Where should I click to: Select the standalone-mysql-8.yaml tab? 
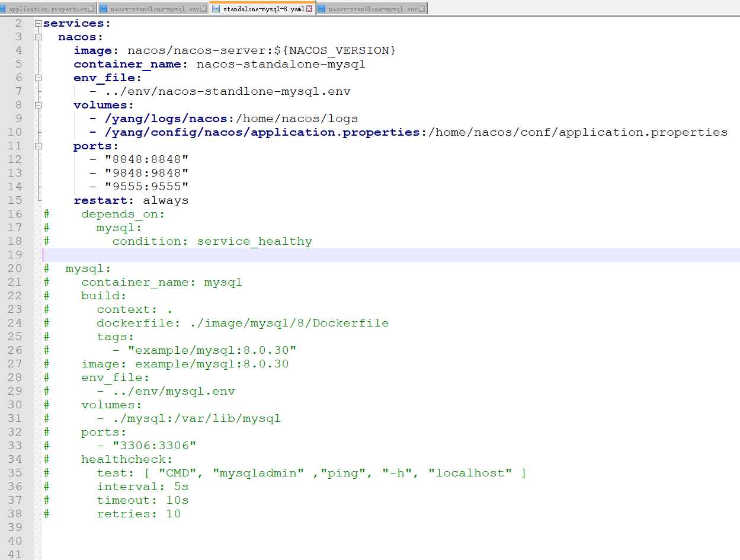click(x=261, y=8)
